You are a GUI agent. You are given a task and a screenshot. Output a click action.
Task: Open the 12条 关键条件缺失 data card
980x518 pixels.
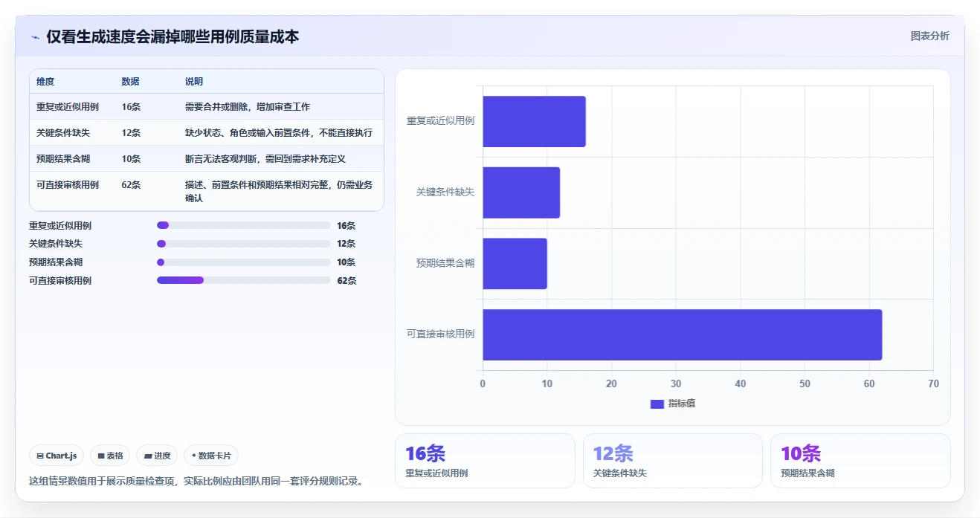point(673,461)
